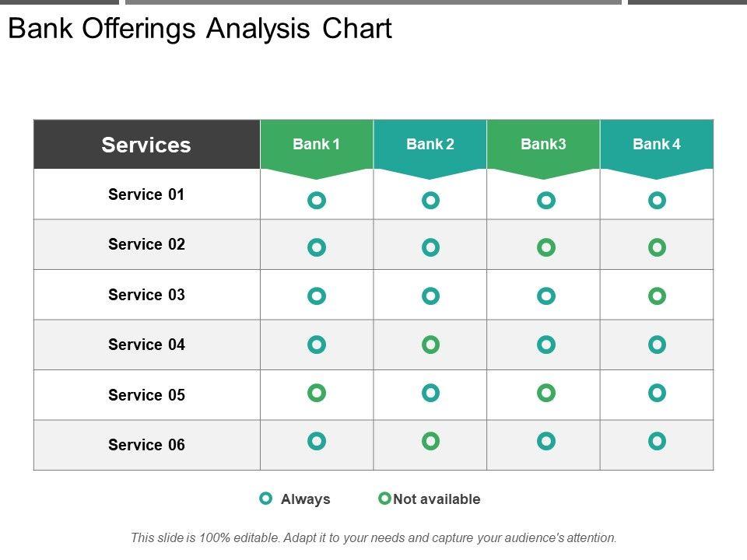This screenshot has width=747, height=560.
Task: Click the Always legend circle marker
Action: point(266,499)
